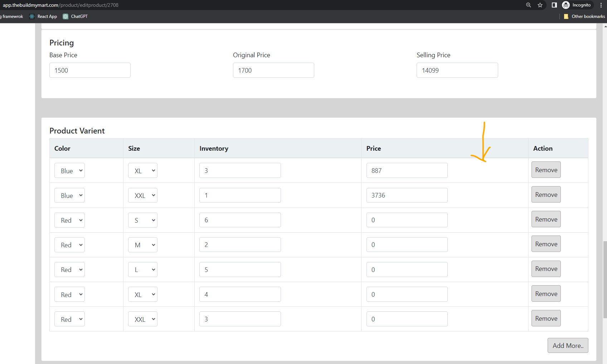
Task: Edit price field of Red S row
Action: (407, 220)
